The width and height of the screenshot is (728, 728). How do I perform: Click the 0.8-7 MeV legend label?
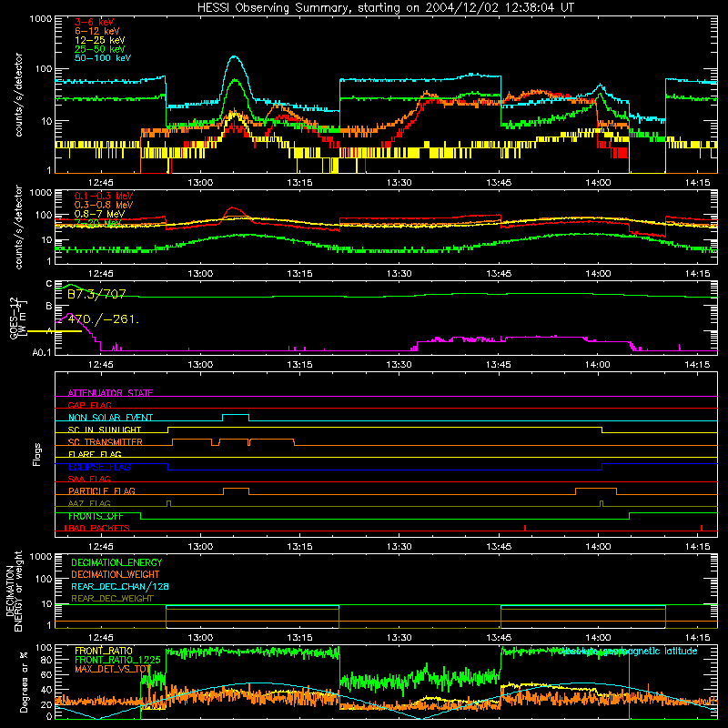pyautogui.click(x=99, y=214)
